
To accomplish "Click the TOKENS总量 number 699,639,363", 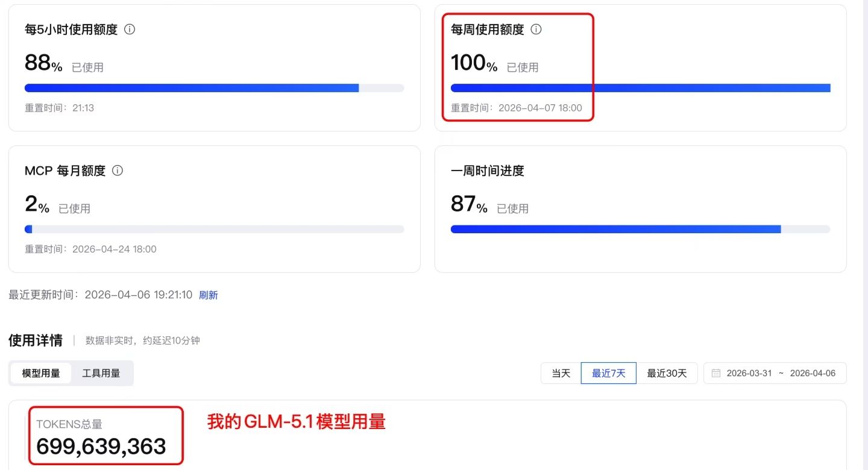I will [101, 446].
